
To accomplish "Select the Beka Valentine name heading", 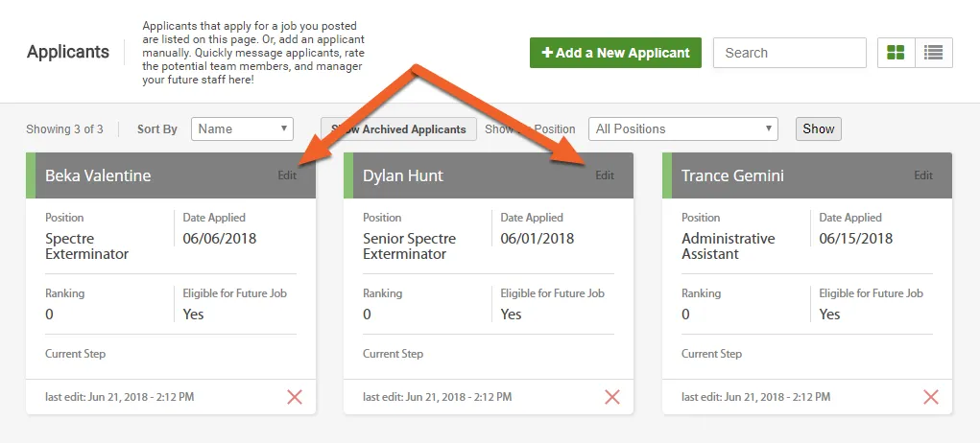I will pyautogui.click(x=98, y=175).
